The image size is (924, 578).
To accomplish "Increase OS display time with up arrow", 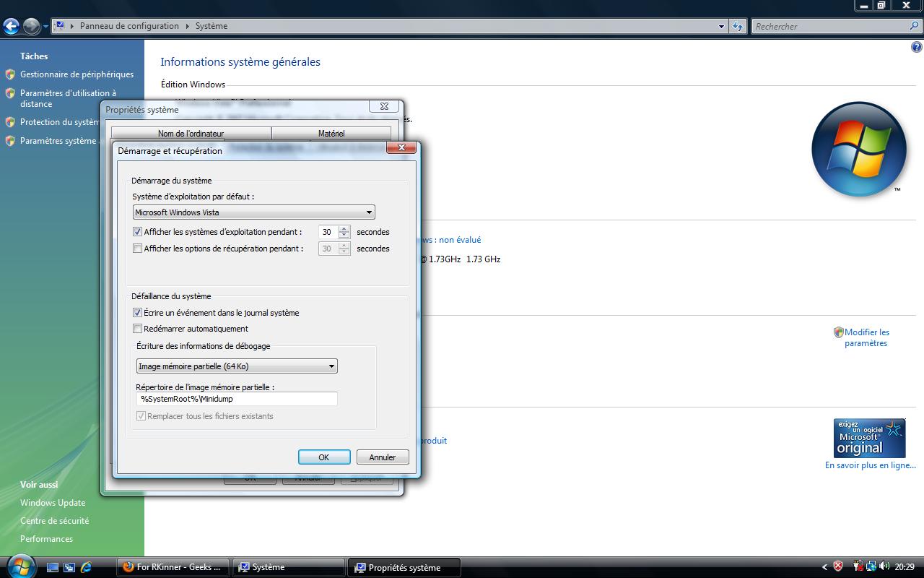I will (344, 229).
